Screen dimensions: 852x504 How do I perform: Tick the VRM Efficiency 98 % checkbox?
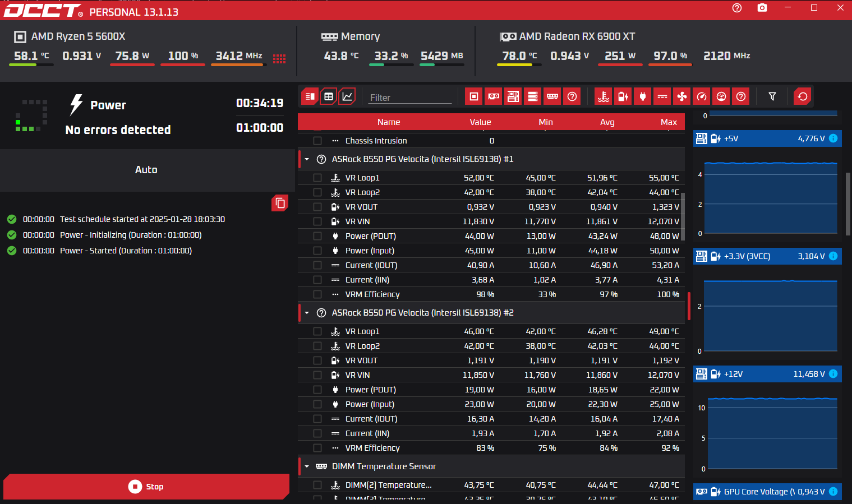317,294
